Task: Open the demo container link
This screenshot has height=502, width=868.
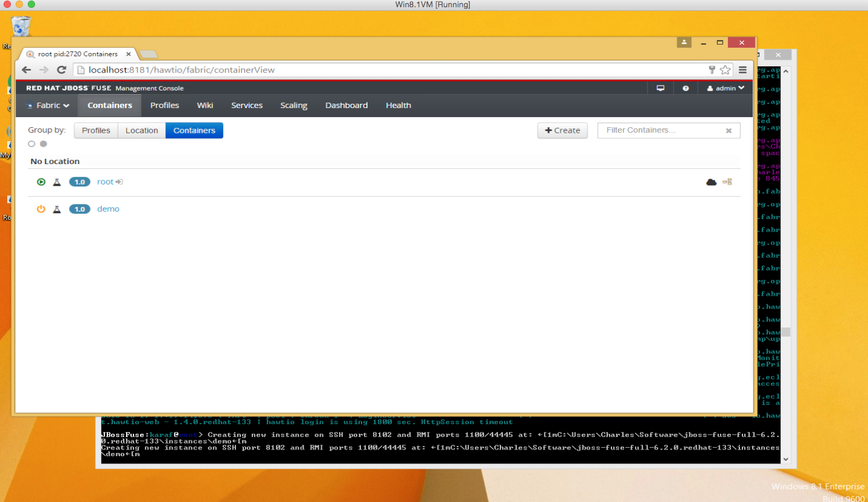Action: 108,209
